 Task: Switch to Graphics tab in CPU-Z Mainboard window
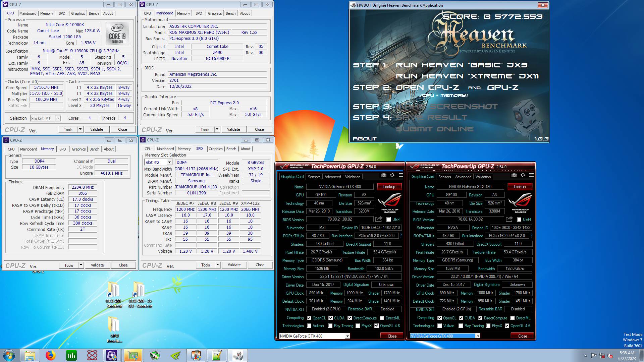pos(215,13)
